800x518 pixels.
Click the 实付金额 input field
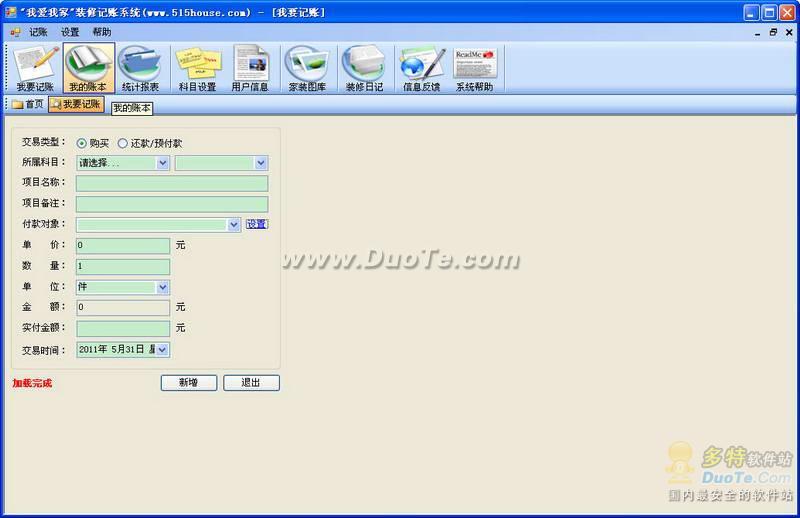click(x=123, y=328)
